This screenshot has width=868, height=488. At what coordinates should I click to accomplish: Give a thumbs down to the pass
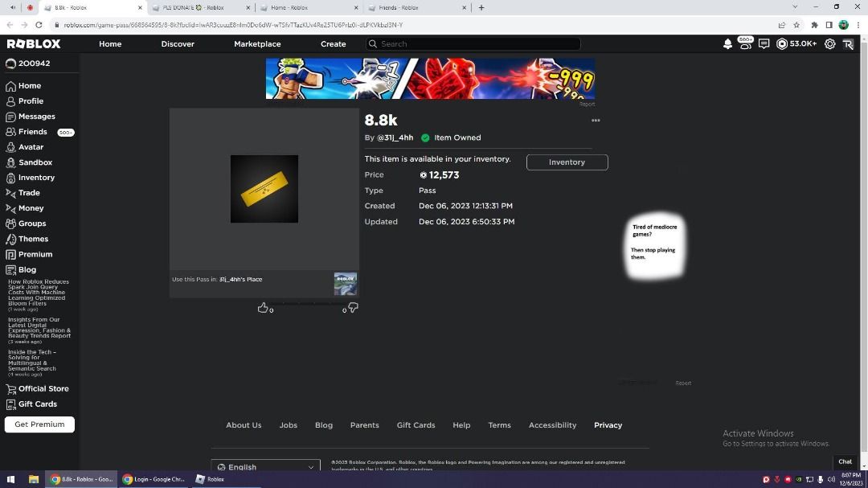[x=353, y=308]
